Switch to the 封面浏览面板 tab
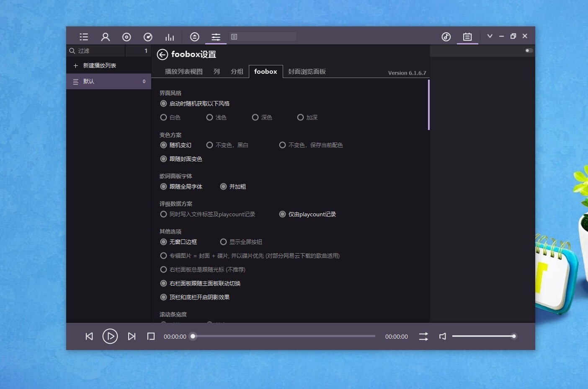 pyautogui.click(x=306, y=71)
